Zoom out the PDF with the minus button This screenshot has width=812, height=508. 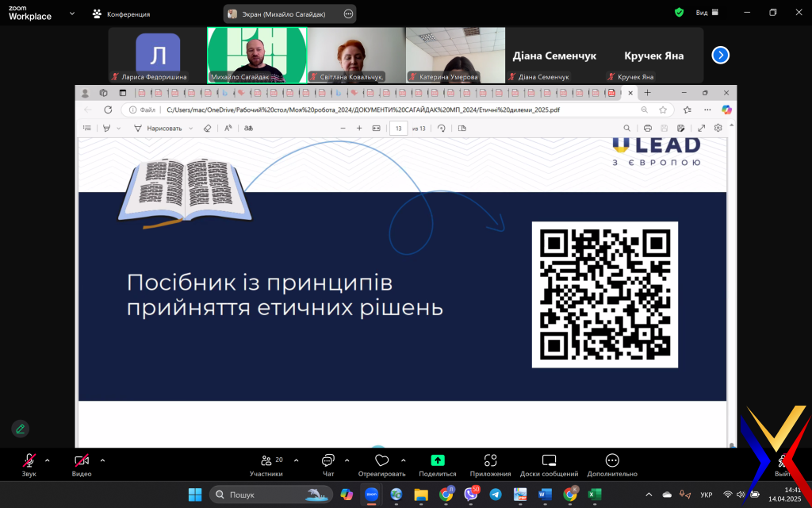[343, 128]
